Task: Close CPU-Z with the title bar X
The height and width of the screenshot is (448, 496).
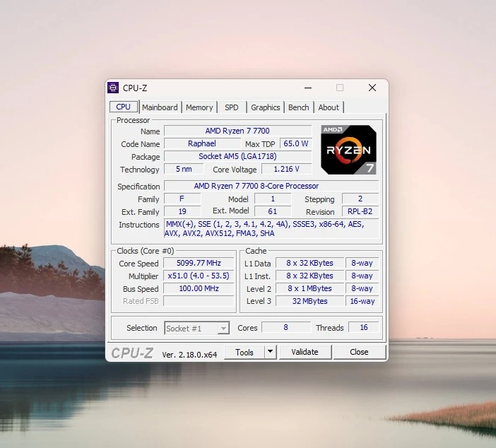Action: coord(372,88)
